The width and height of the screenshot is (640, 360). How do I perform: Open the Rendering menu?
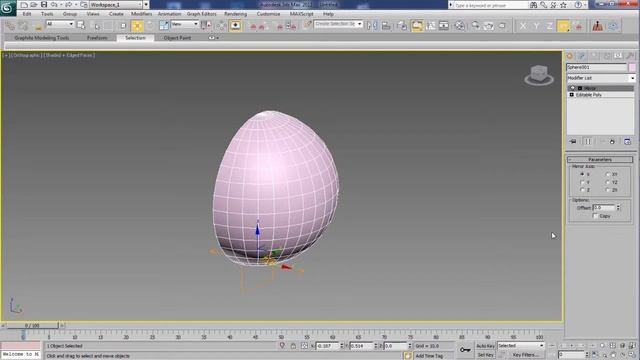tap(235, 14)
